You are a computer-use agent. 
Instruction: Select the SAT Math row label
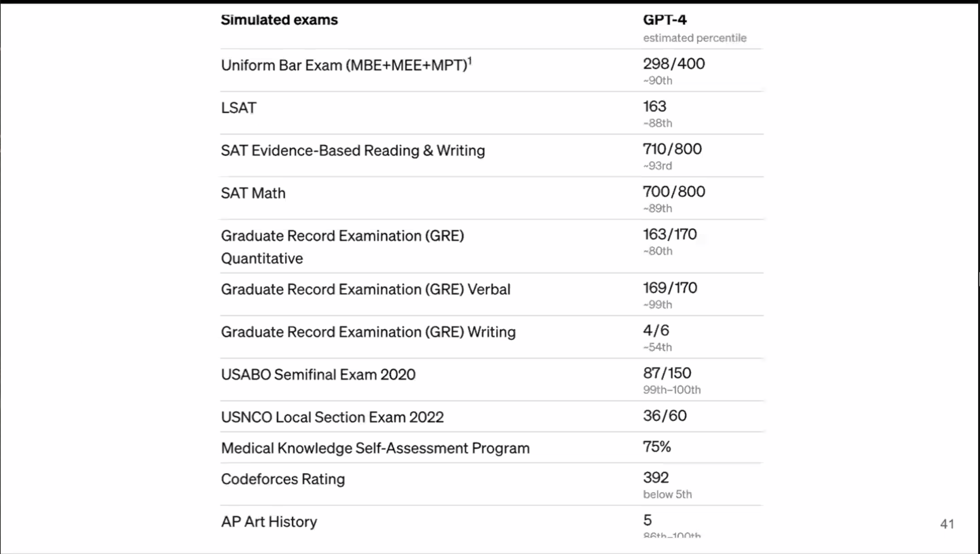tap(253, 193)
